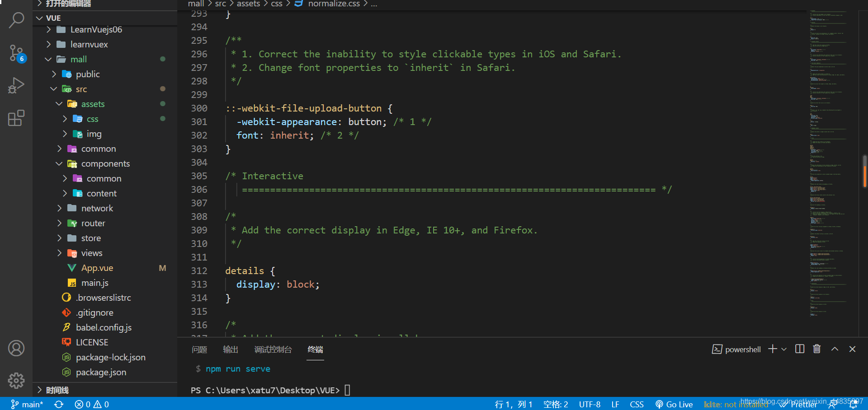Open the Run and Debug view
Image resolution: width=868 pixels, height=410 pixels.
coord(16,85)
